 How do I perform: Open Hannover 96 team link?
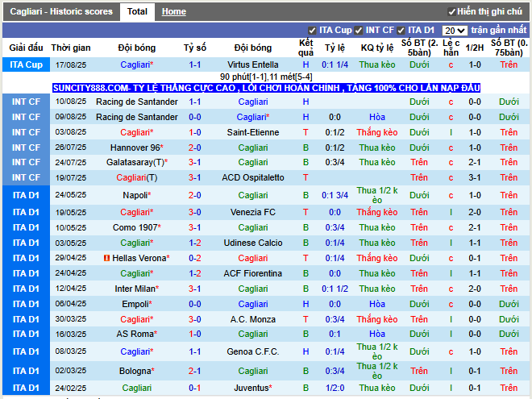click(x=137, y=148)
